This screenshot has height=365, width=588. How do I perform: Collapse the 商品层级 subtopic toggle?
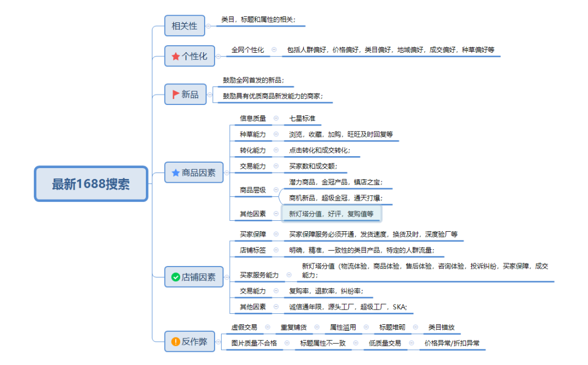pyautogui.click(x=276, y=190)
